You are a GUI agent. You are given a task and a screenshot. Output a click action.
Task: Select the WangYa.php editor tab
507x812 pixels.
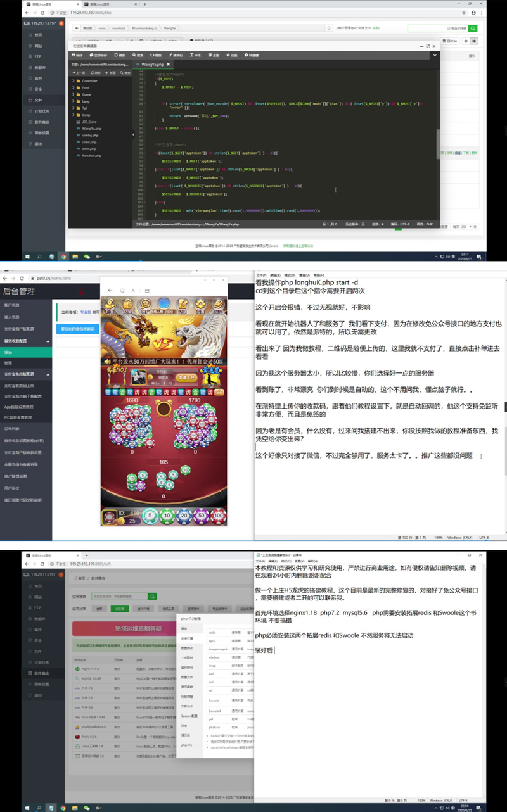(x=152, y=64)
